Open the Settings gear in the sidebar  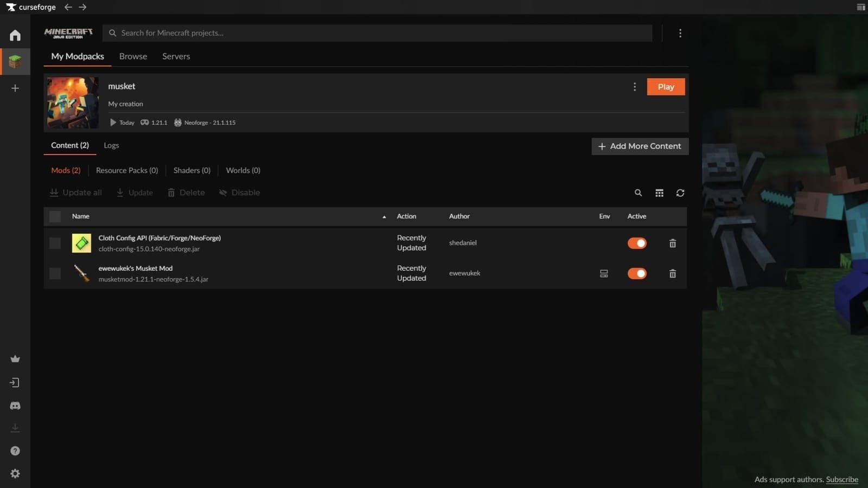click(x=15, y=473)
